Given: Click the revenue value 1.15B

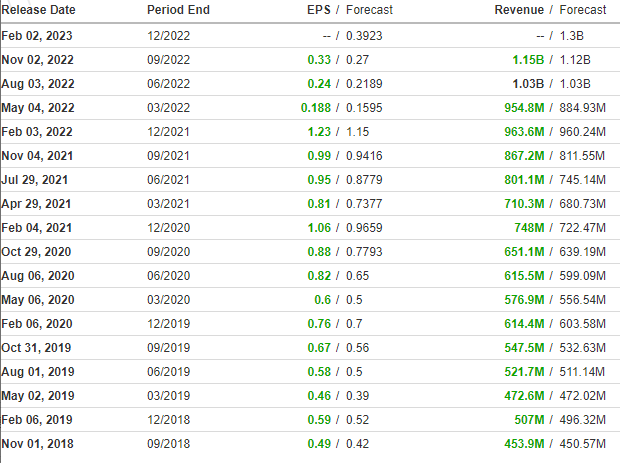Looking at the screenshot, I should [x=528, y=60].
